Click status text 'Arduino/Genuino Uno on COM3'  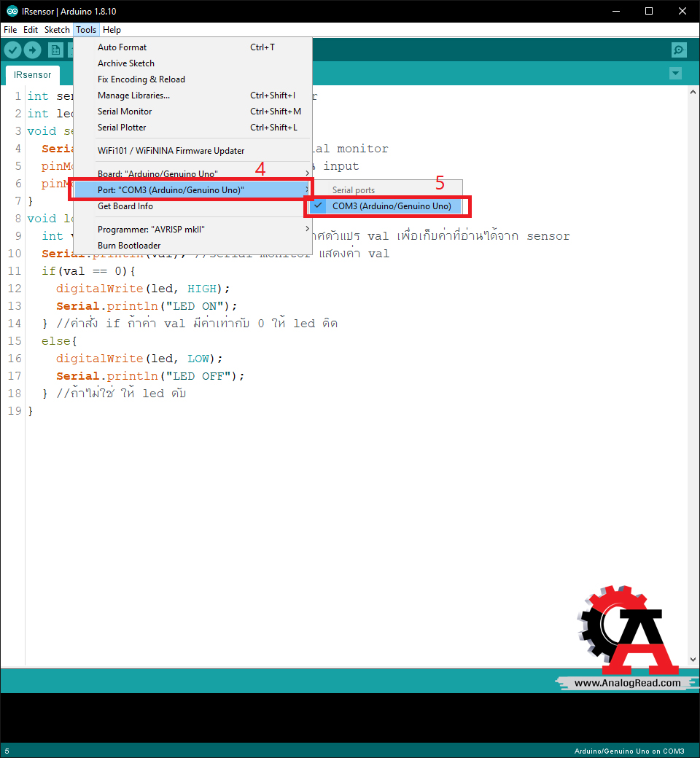click(x=629, y=751)
